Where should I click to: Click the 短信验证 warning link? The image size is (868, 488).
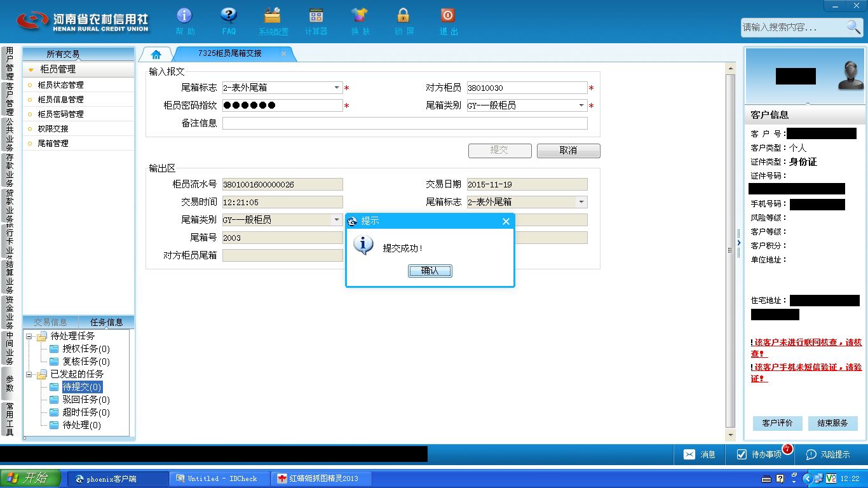click(x=807, y=372)
